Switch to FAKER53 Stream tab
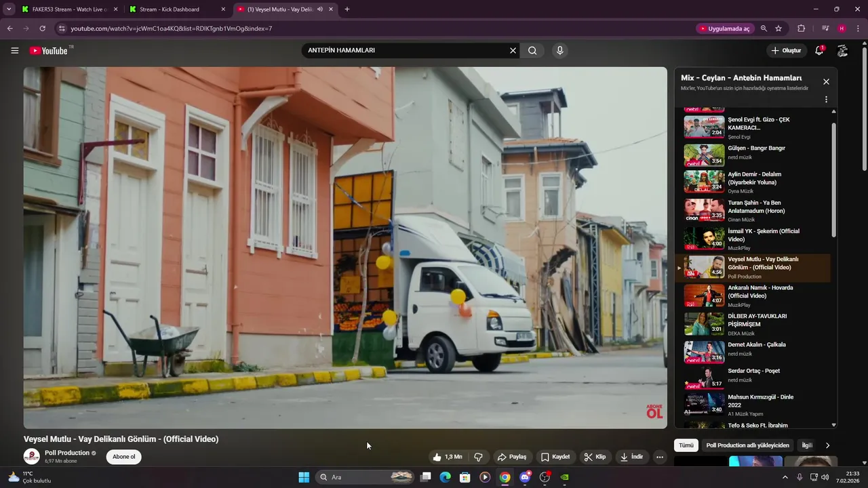This screenshot has width=868, height=488. pos(65,9)
